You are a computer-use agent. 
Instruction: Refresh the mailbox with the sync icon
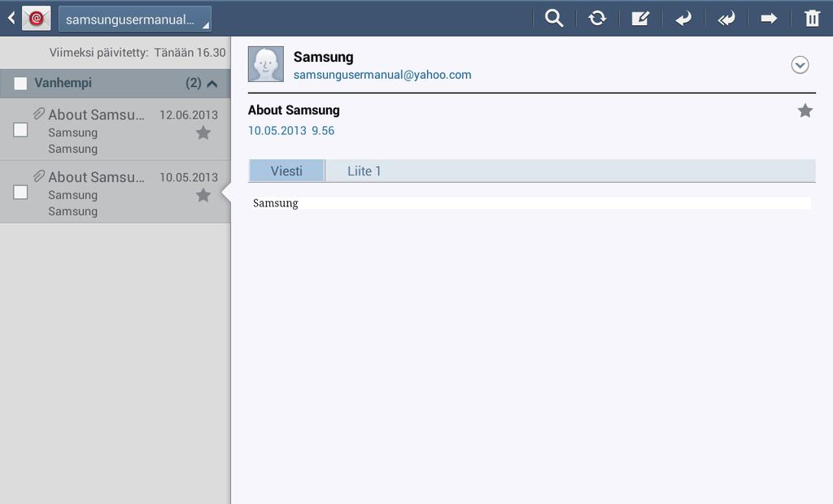point(597,19)
